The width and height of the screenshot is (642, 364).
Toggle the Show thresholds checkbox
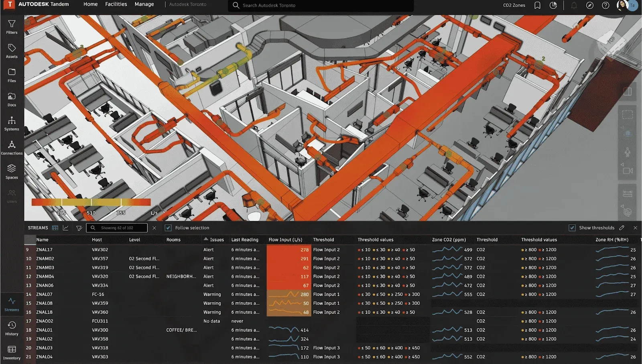(x=572, y=228)
